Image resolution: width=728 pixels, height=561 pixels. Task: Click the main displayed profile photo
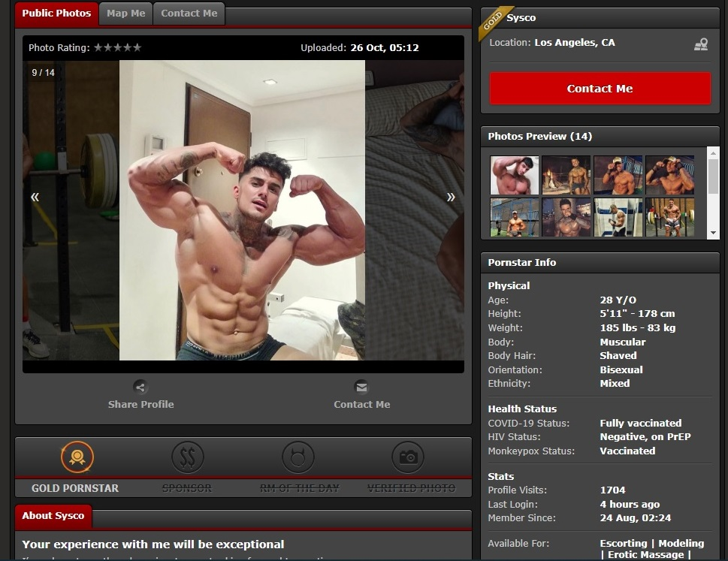tap(242, 210)
